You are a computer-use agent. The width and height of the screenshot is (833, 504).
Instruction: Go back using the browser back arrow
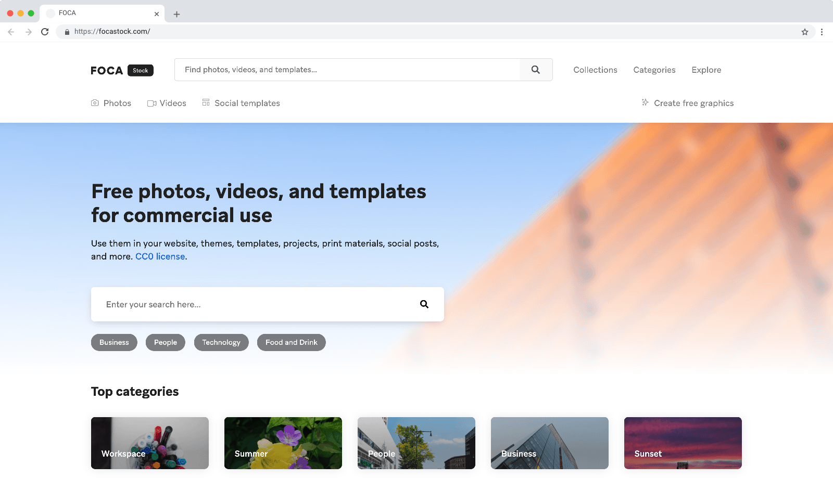[11, 32]
